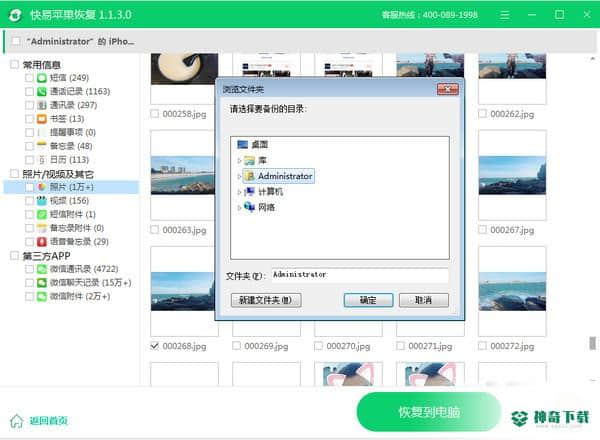600x440 pixels.
Task: Click the 书签 (13) orange bookmark icon
Action: (42, 119)
